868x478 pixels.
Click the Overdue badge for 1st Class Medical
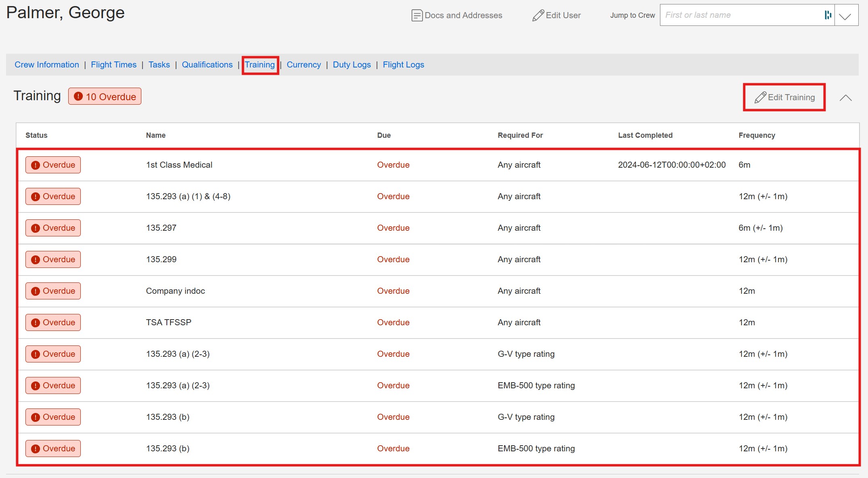pos(53,165)
